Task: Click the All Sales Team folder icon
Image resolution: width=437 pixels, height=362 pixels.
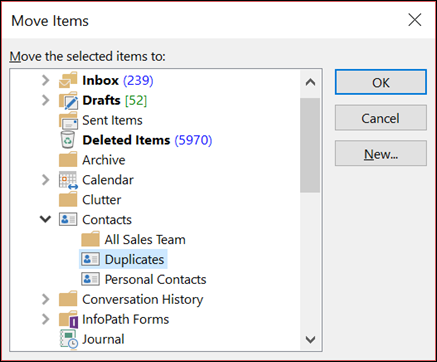Action: pos(90,239)
